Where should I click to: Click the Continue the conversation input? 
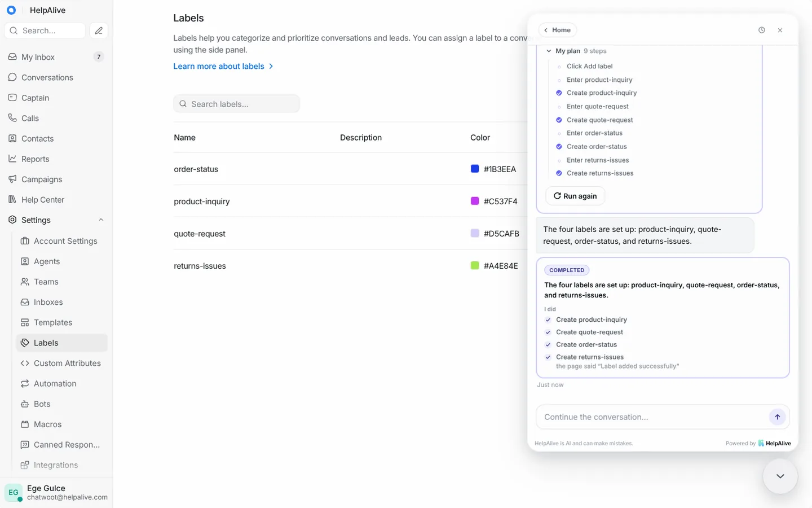point(652,417)
